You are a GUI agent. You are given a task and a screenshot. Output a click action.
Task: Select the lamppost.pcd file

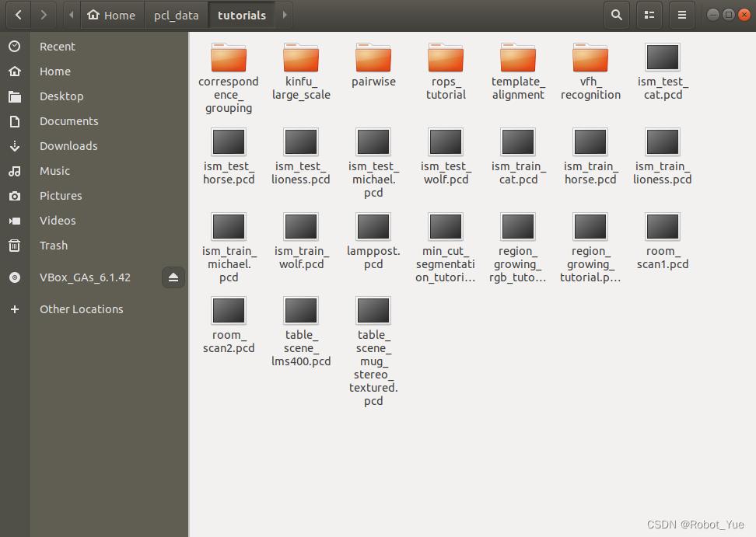point(373,241)
